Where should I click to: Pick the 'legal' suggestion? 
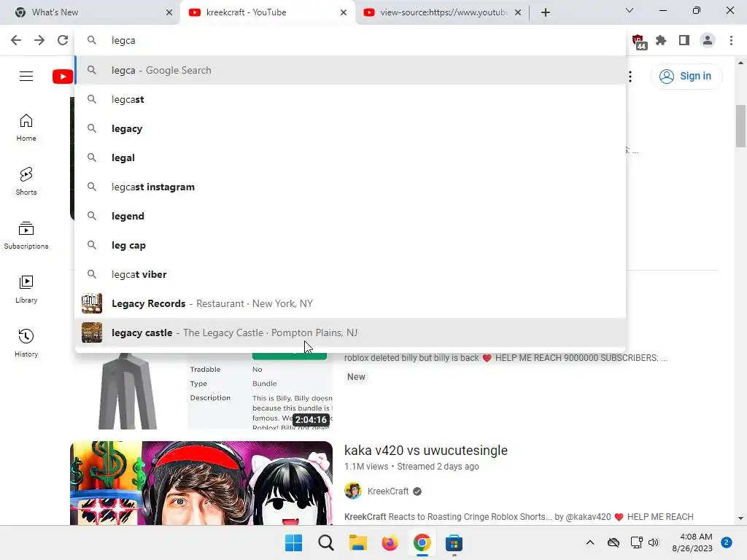pyautogui.click(x=350, y=157)
